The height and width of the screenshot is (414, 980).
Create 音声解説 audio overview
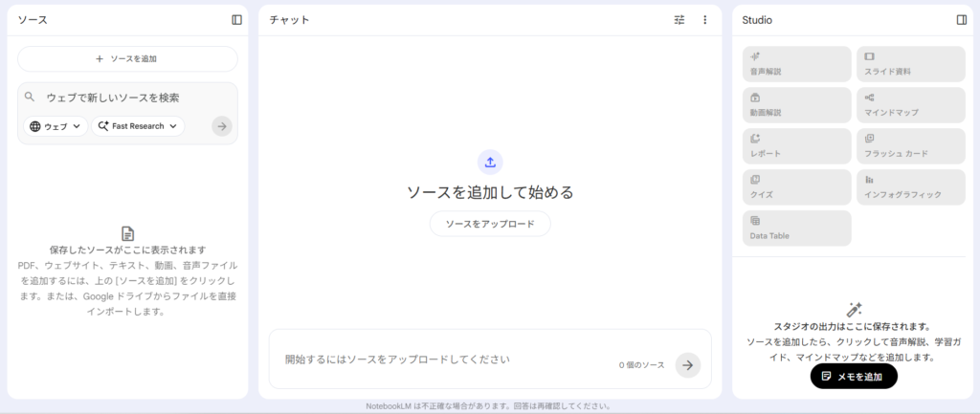797,64
